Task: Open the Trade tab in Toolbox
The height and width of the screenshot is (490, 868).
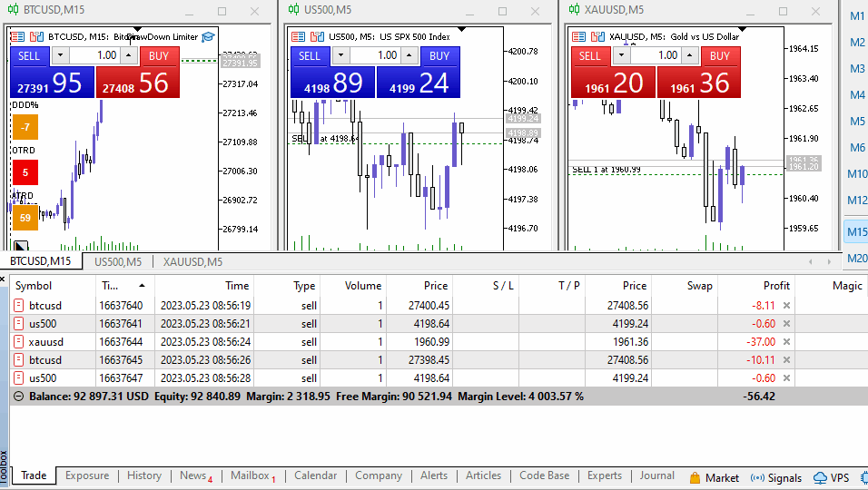Action: click(34, 475)
